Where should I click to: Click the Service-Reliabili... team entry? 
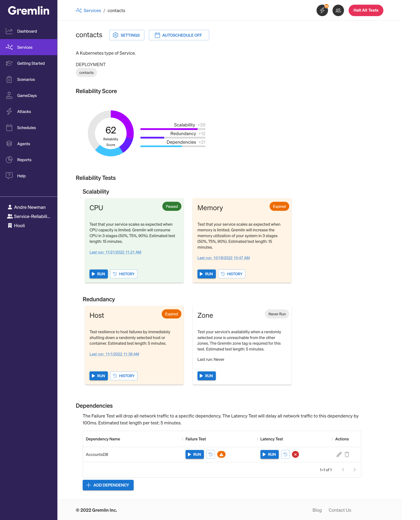pyautogui.click(x=29, y=216)
